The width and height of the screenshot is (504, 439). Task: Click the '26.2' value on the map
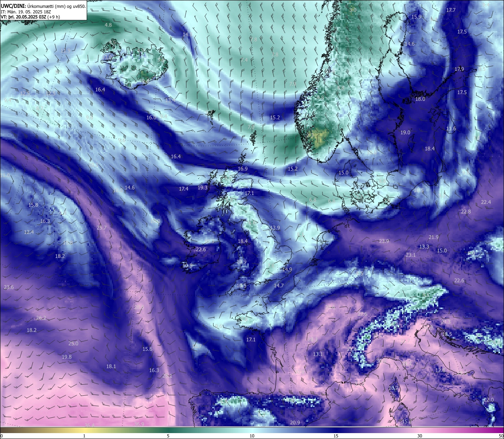click(x=41, y=318)
